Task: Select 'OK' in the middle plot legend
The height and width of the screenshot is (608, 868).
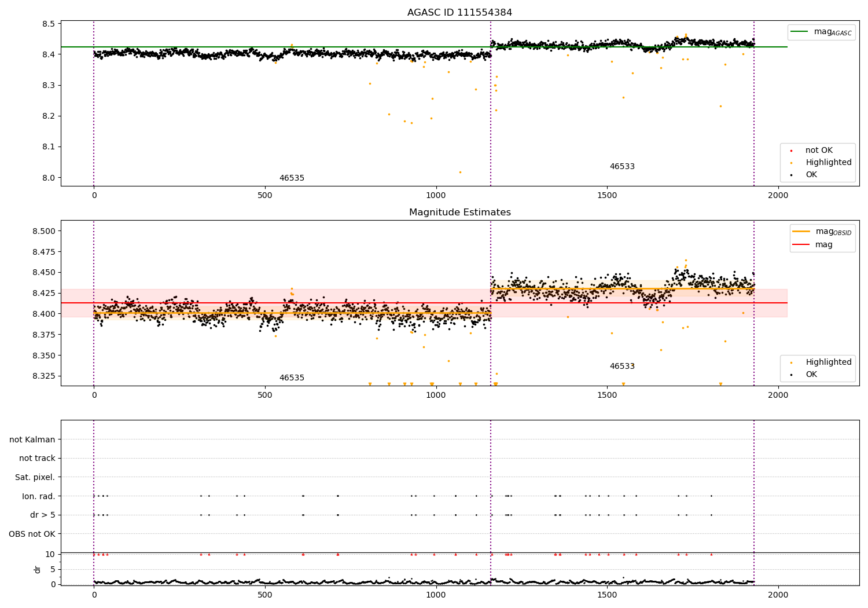Action: point(811,375)
